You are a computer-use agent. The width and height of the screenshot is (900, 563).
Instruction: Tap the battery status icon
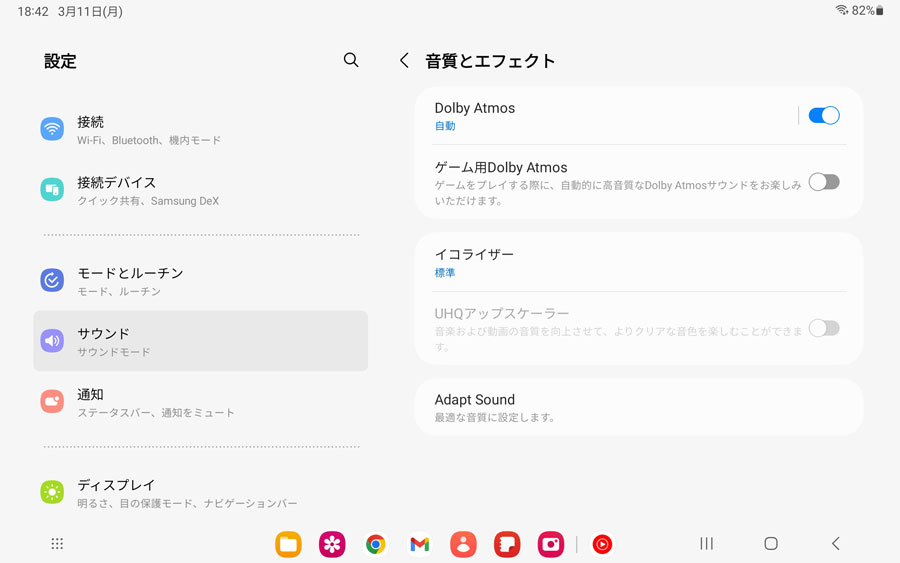880,10
